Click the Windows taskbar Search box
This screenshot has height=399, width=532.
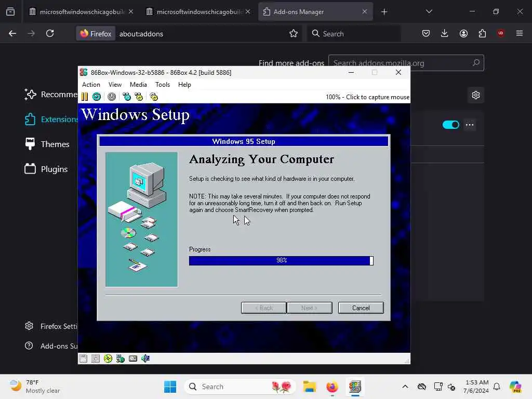point(240,387)
